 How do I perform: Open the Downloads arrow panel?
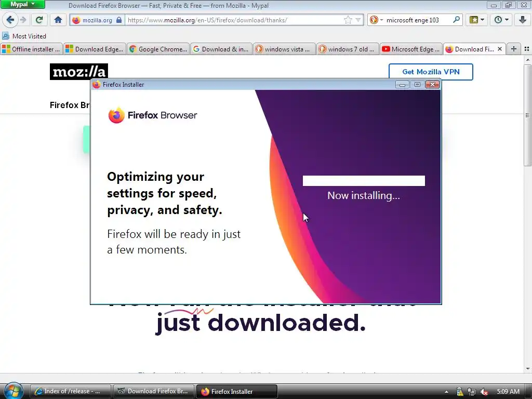tap(523, 20)
